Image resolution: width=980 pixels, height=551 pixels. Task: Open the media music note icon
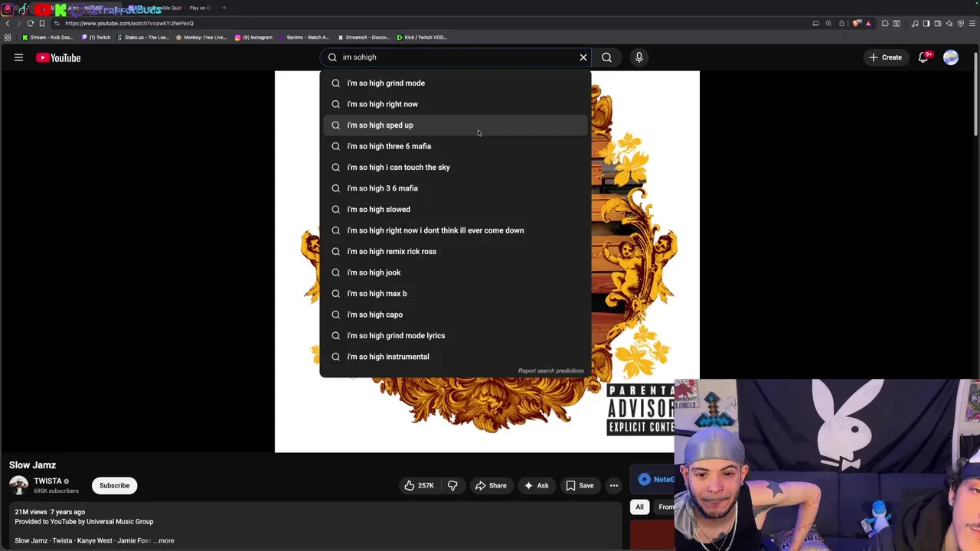point(915,23)
